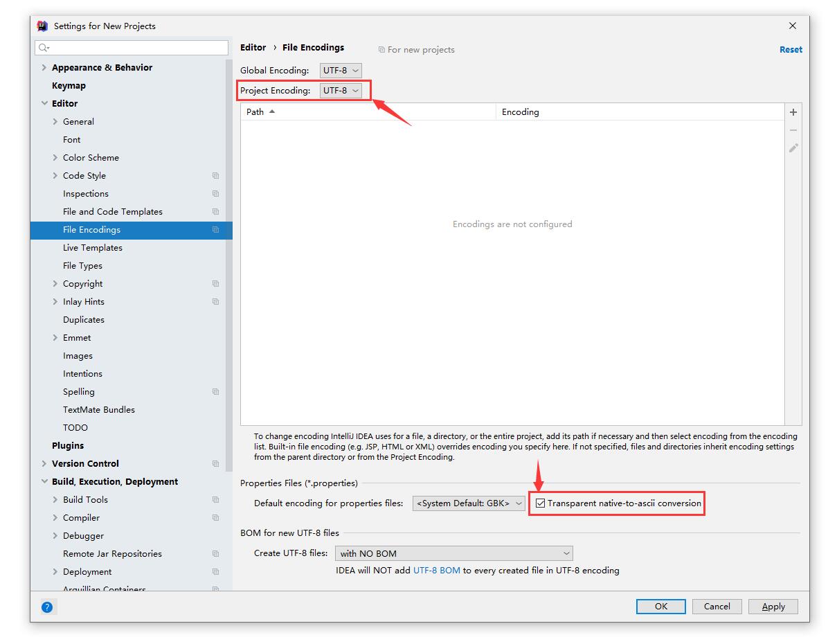Click project-level icon next to Copyright
This screenshot has width=837, height=644.
point(215,284)
